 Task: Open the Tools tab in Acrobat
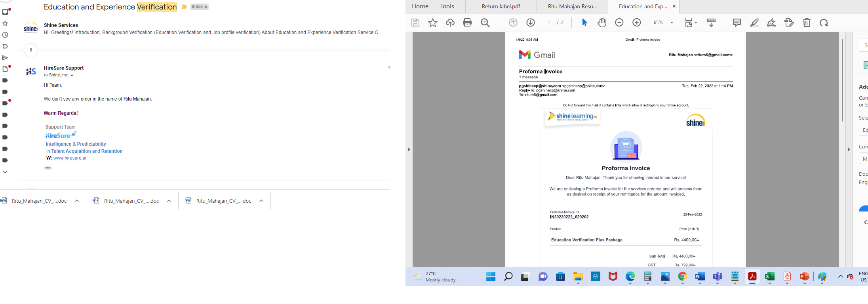coord(447,6)
